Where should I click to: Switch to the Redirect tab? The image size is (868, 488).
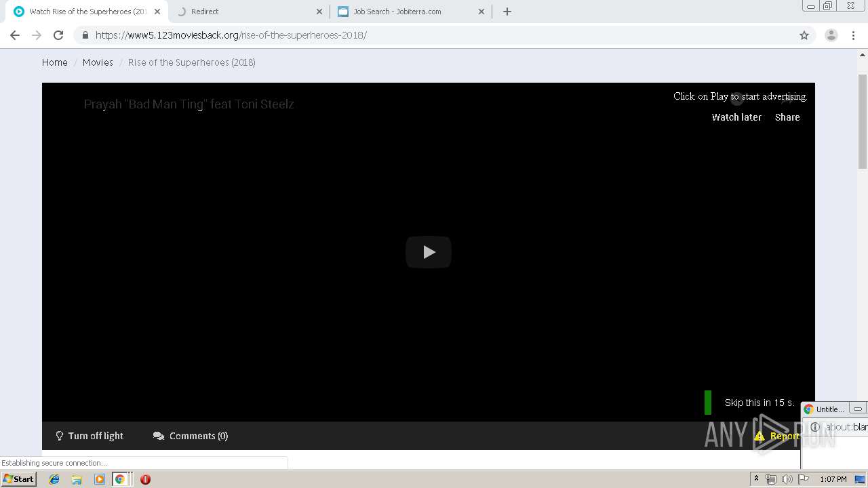pos(249,12)
